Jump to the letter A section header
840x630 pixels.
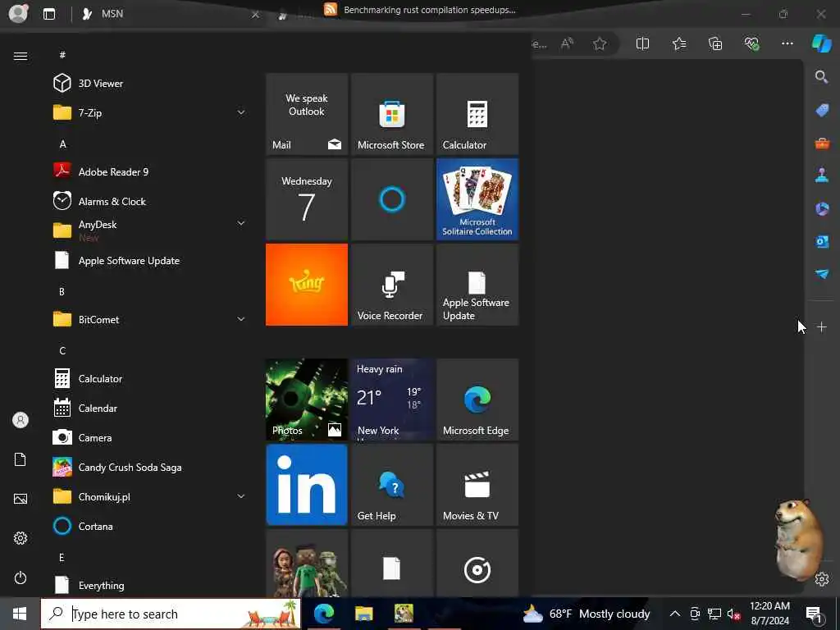62,144
